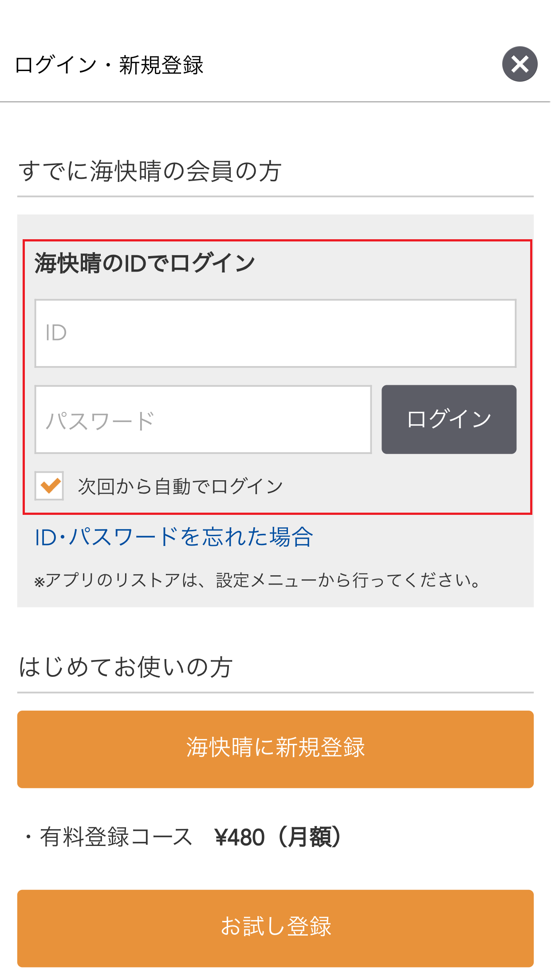Close the ログイン・新規登録 dialog with the X icon
Image resolution: width=551 pixels, height=980 pixels.
pos(520,64)
